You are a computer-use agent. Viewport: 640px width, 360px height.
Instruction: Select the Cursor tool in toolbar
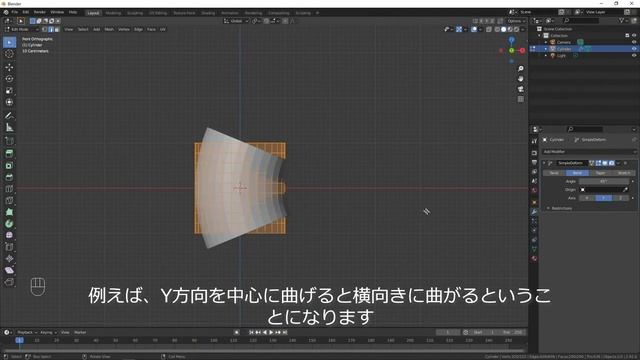click(x=9, y=53)
